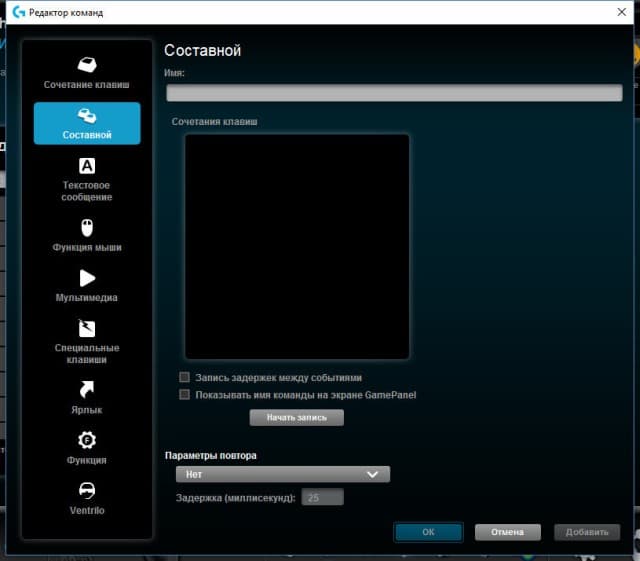Viewport: 640px width, 561px height.
Task: Click the Функция мыши label text
Action: [x=87, y=247]
